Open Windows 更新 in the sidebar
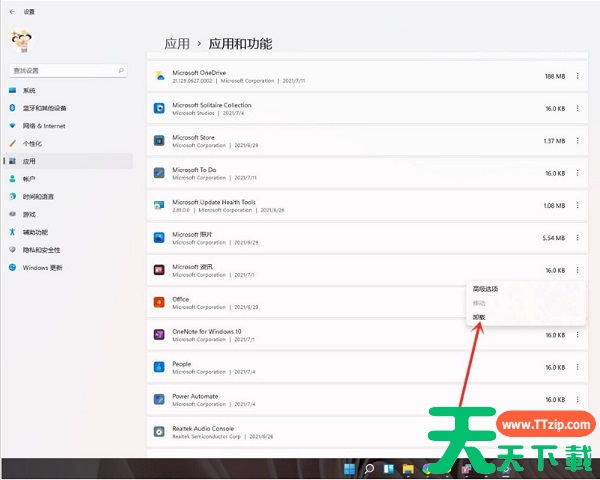Image resolution: width=600 pixels, height=480 pixels. point(68,268)
